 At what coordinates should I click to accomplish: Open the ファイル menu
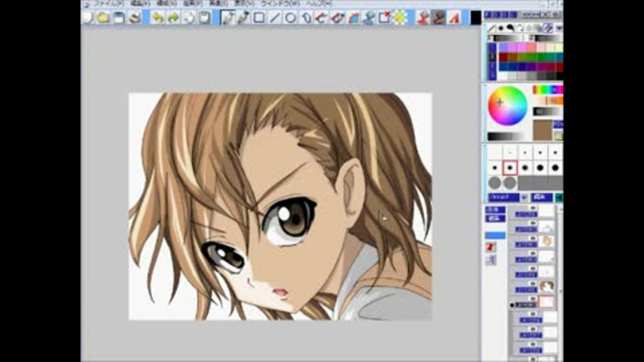pos(109,4)
